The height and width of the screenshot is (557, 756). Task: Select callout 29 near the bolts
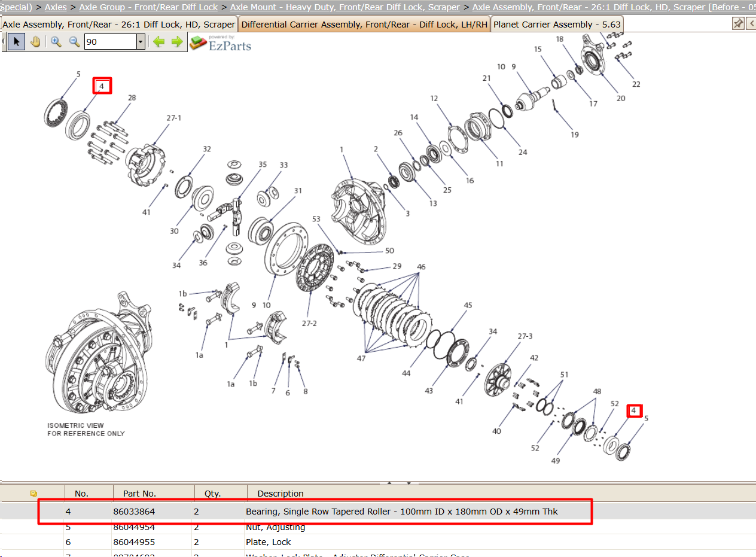pos(397,266)
